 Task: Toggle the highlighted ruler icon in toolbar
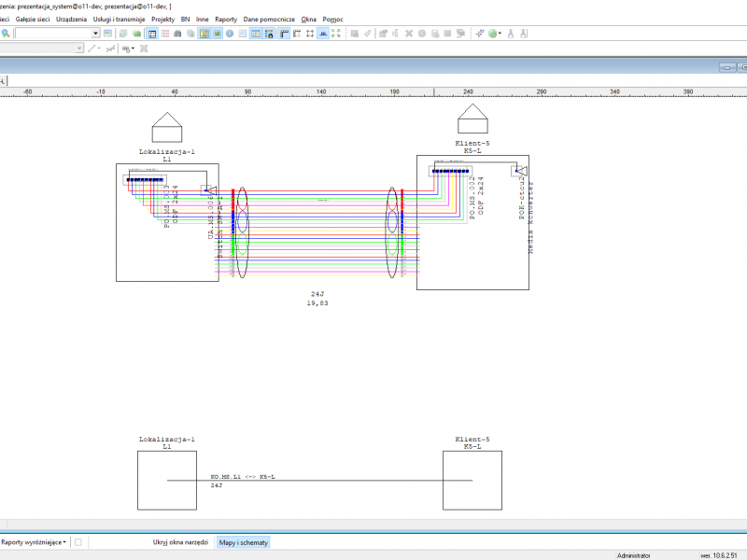[x=323, y=34]
